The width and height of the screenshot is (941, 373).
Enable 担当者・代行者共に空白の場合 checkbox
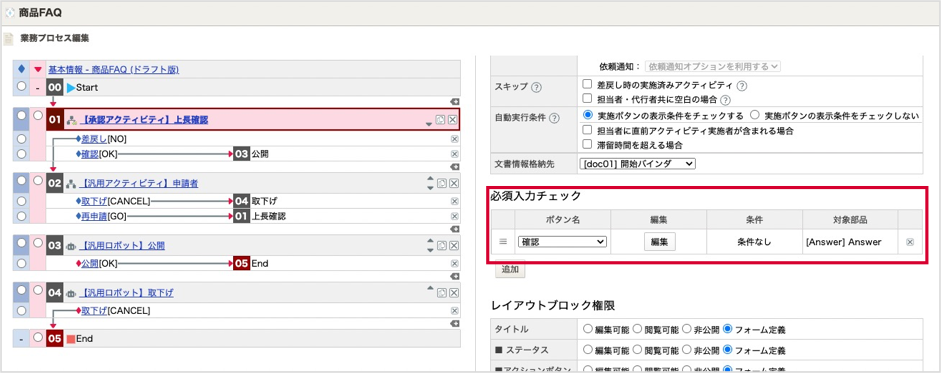(x=588, y=98)
